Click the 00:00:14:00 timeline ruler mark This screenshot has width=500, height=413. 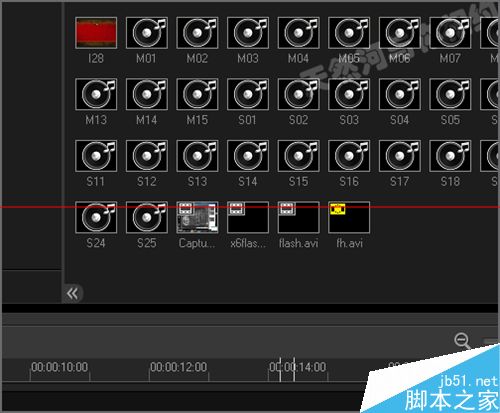[x=298, y=367]
